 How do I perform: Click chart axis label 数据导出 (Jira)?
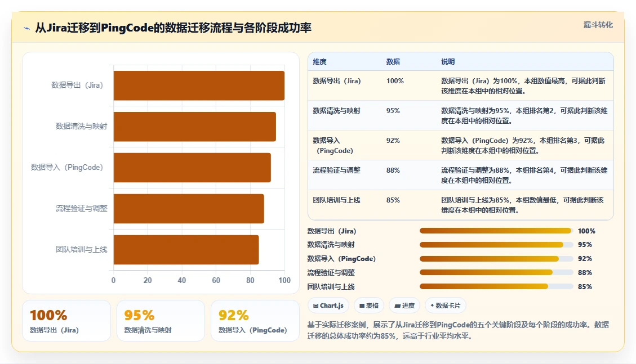[77, 85]
